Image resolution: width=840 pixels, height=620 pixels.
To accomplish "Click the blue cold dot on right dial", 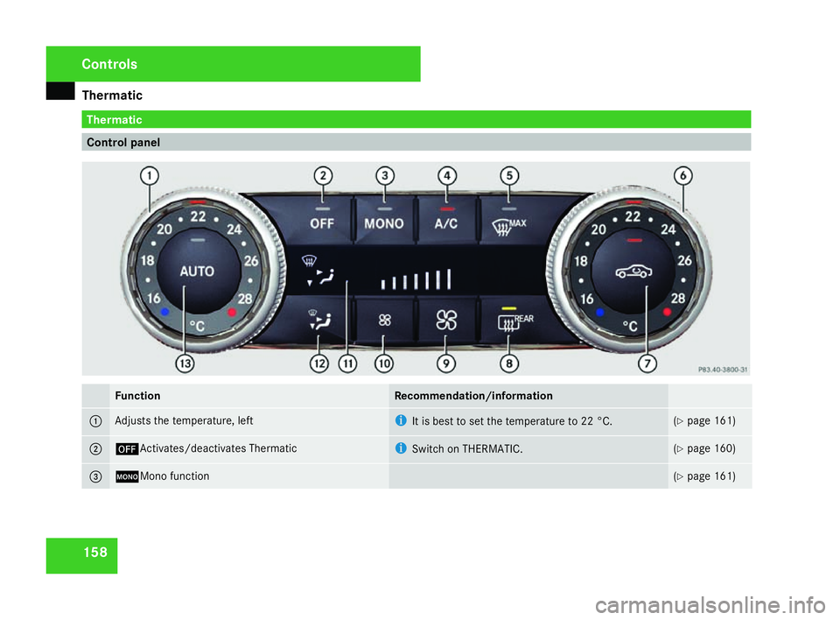I will (x=600, y=312).
